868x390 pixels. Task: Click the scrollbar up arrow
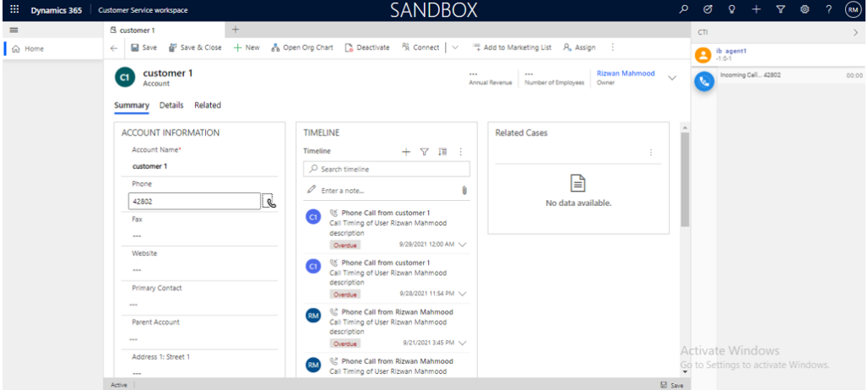coord(685,128)
